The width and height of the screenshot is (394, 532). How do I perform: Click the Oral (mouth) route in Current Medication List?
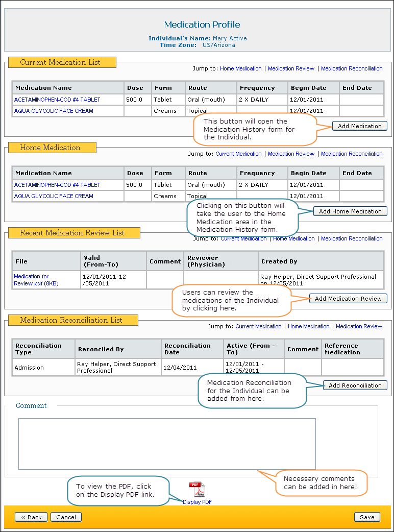point(211,100)
